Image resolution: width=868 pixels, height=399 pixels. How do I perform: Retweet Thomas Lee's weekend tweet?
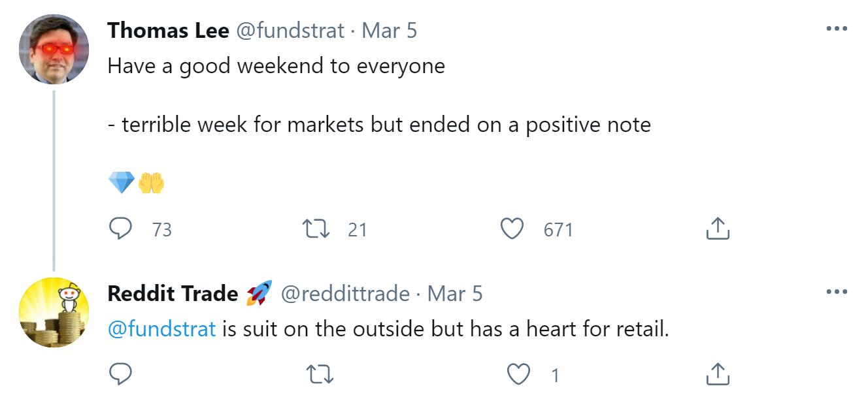point(317,229)
